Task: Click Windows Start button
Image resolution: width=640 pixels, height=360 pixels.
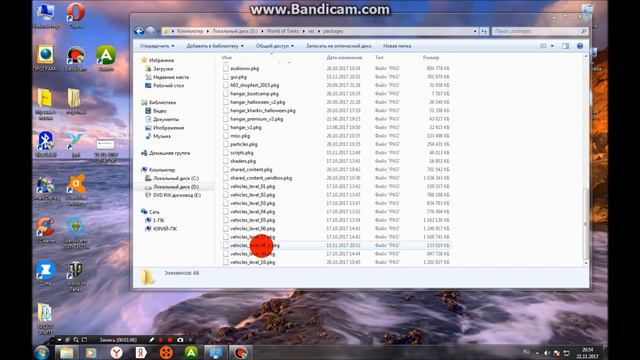Action: click(42, 352)
